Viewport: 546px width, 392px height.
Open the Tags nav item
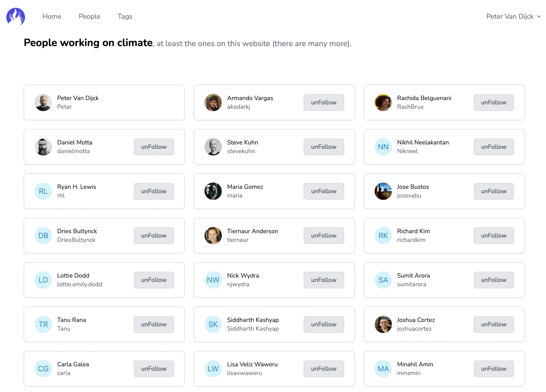pyautogui.click(x=125, y=16)
